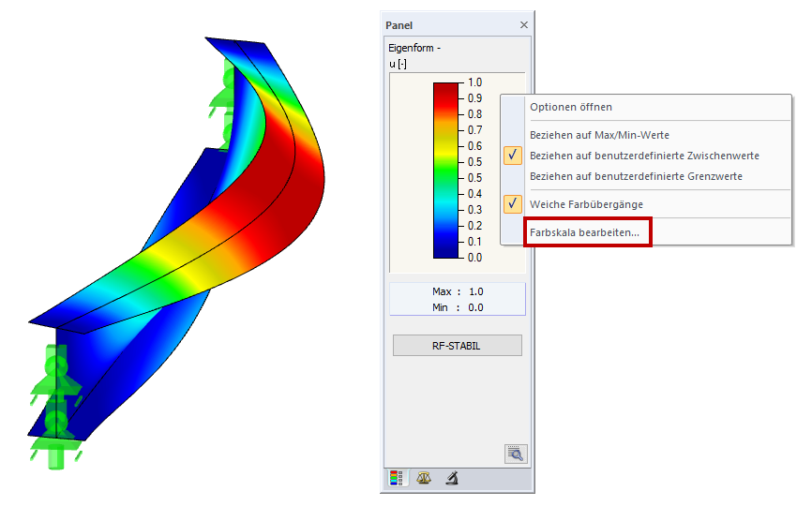Click the dark blue bottom of color scale
812x506 pixels.
[x=446, y=248]
